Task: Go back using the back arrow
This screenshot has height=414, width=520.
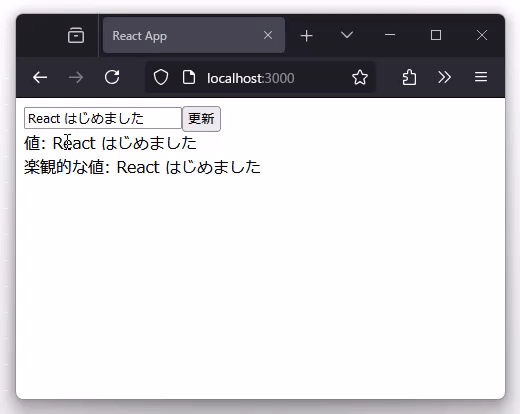Action: [x=40, y=78]
